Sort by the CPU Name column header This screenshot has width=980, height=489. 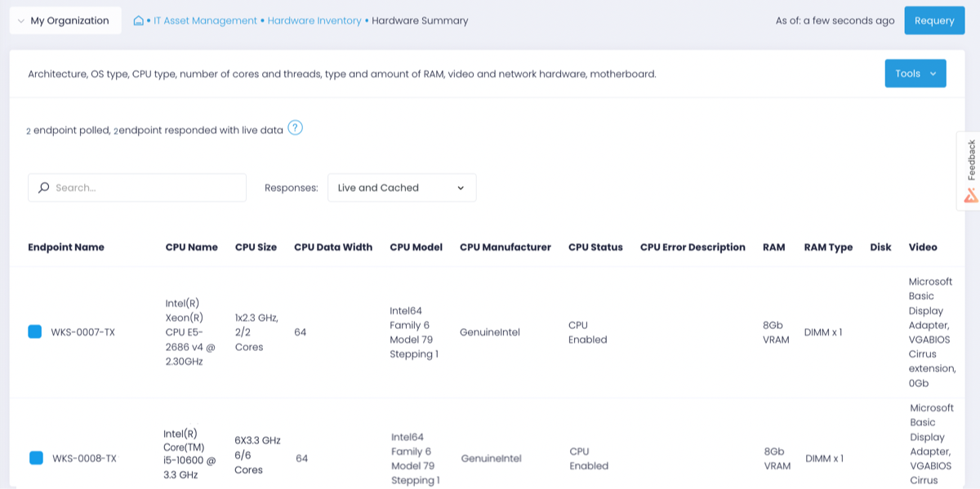point(191,247)
